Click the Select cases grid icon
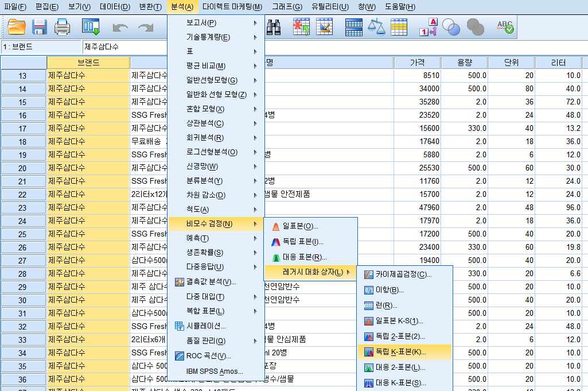The image size is (588, 391). 399,28
